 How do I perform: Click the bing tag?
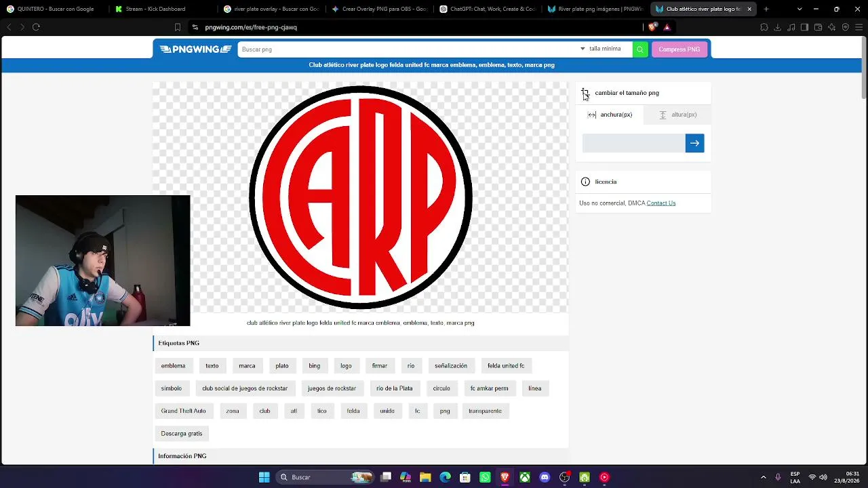[x=315, y=366]
